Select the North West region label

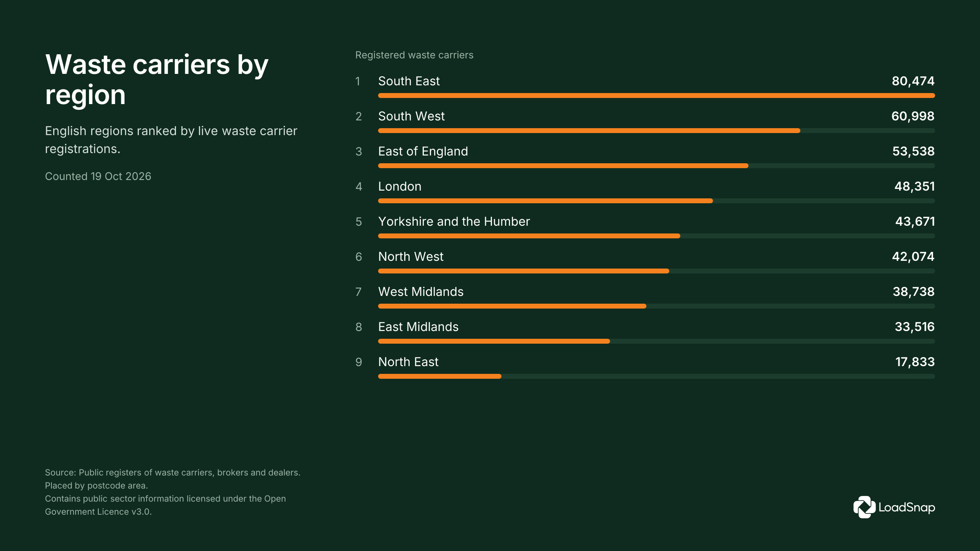click(x=411, y=257)
